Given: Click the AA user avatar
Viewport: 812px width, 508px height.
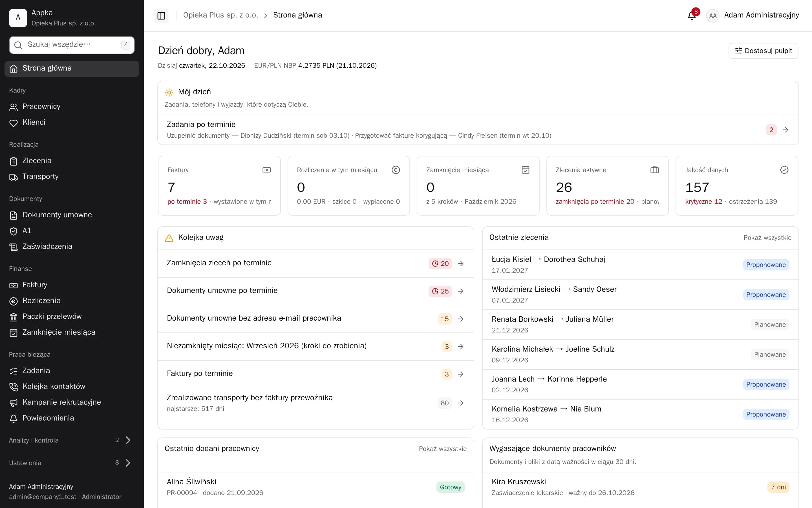Looking at the screenshot, I should [x=713, y=16].
